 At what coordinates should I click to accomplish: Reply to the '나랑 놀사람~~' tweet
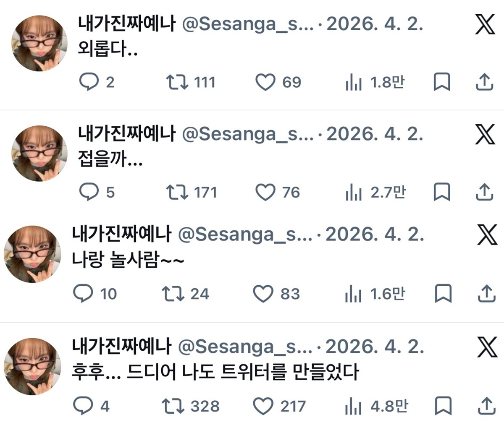[x=82, y=294]
